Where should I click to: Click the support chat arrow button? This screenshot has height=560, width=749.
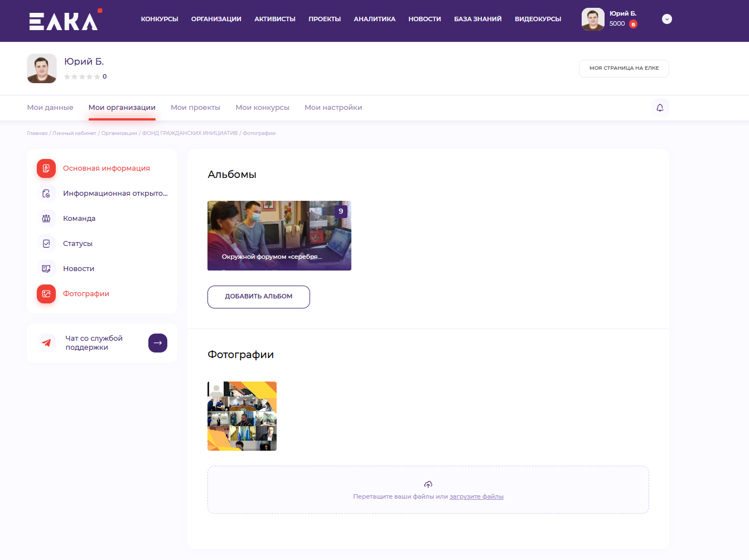click(158, 343)
